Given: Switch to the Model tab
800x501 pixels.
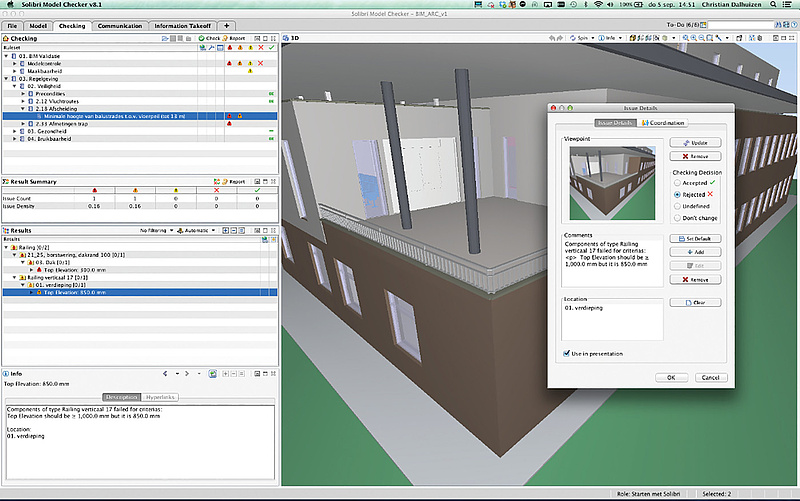Looking at the screenshot, I should (38, 26).
